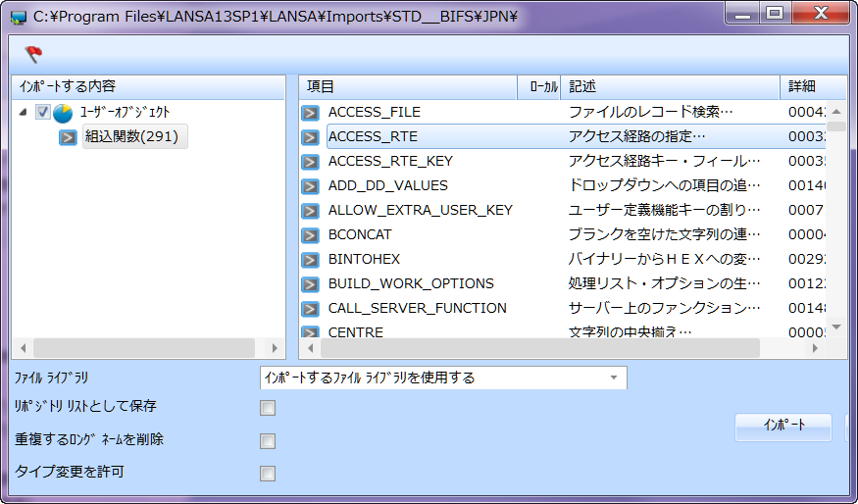Click the item list horizontal scrollbar thumb
The image size is (858, 504).
540,348
